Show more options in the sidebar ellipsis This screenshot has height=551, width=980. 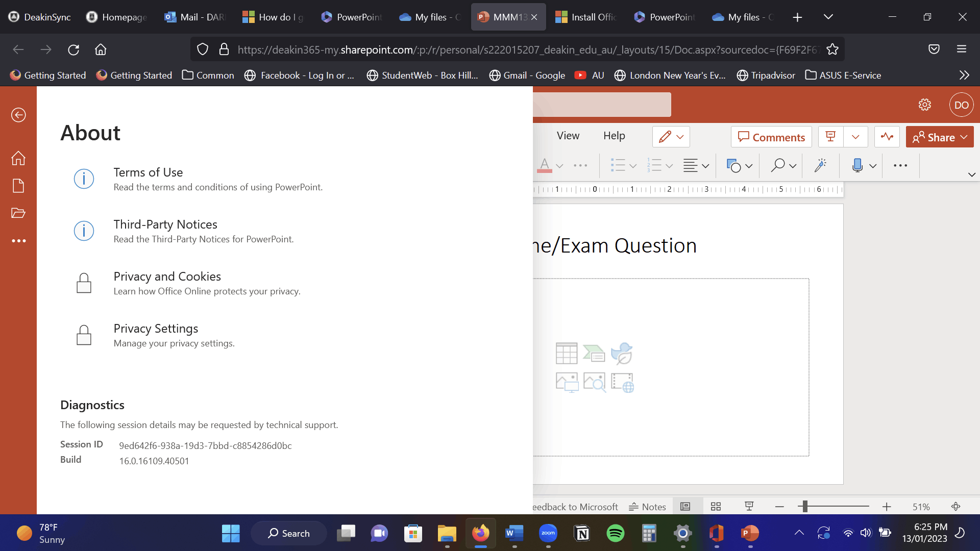click(18, 241)
